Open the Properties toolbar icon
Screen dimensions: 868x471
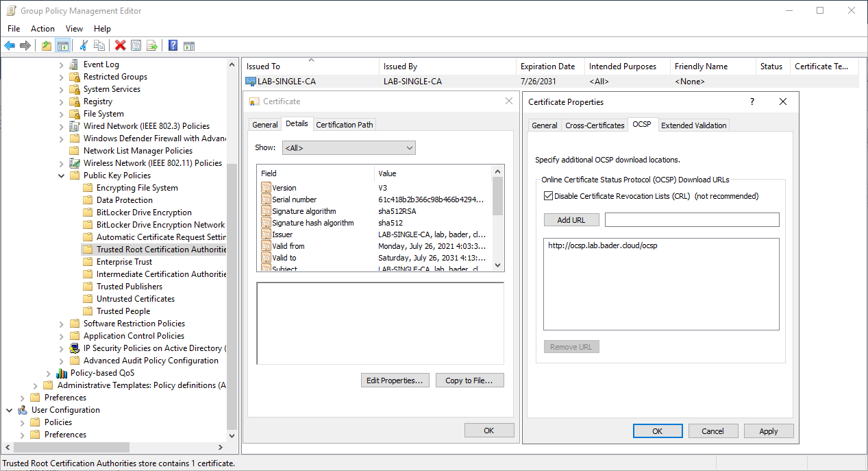135,45
